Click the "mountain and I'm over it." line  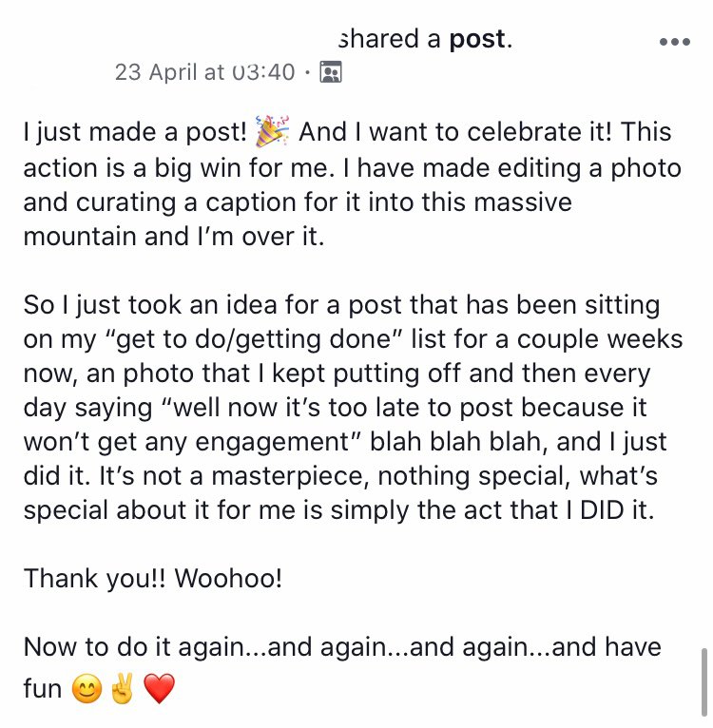click(x=174, y=237)
